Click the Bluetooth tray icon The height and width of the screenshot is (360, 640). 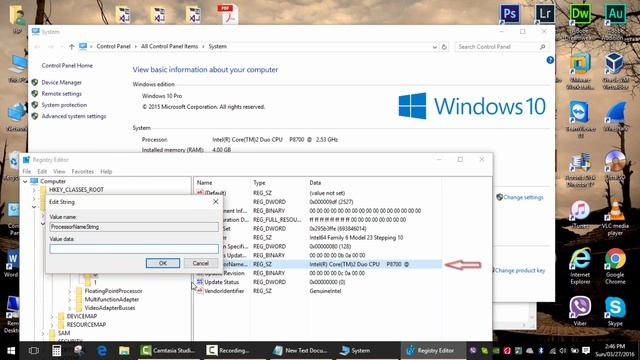(x=541, y=351)
